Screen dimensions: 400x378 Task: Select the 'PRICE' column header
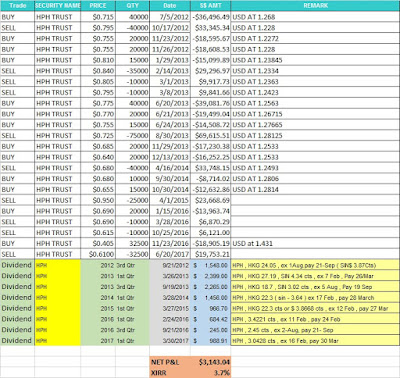click(x=98, y=6)
